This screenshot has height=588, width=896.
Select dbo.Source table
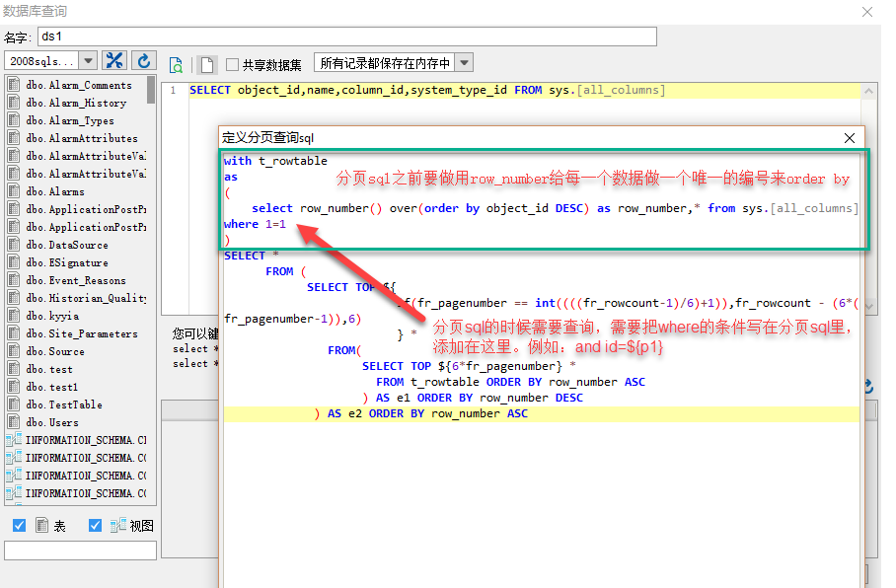pyautogui.click(x=55, y=351)
